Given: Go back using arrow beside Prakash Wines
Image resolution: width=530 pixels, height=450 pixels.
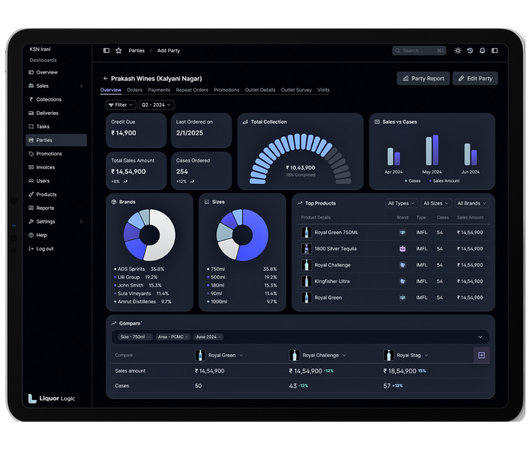Looking at the screenshot, I should [105, 78].
